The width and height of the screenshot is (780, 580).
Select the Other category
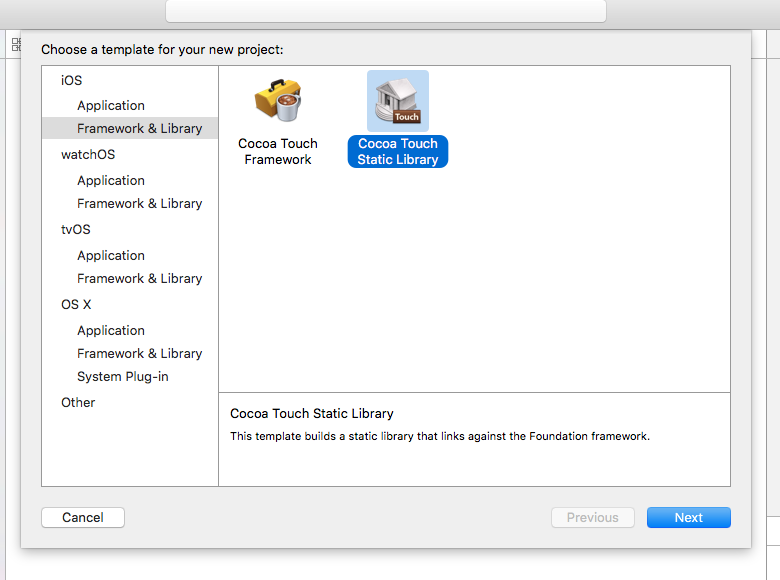point(78,402)
